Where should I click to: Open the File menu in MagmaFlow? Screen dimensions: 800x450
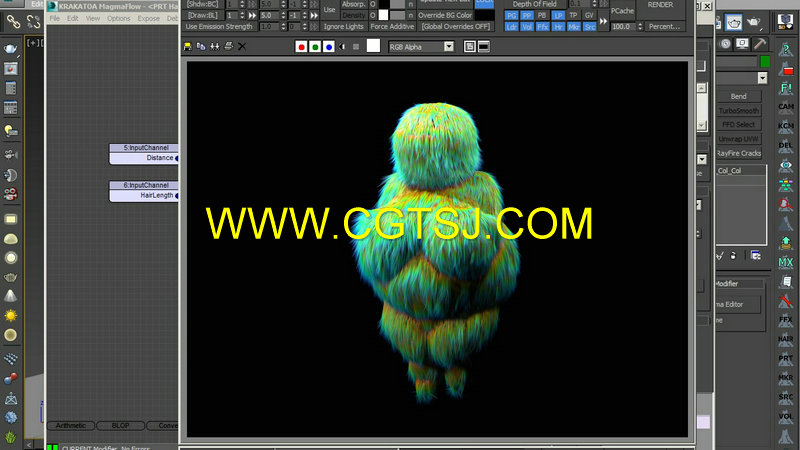(x=55, y=18)
